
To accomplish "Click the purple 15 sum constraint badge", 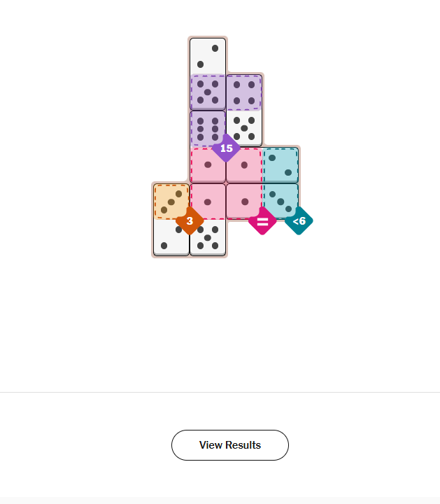I will click(226, 148).
